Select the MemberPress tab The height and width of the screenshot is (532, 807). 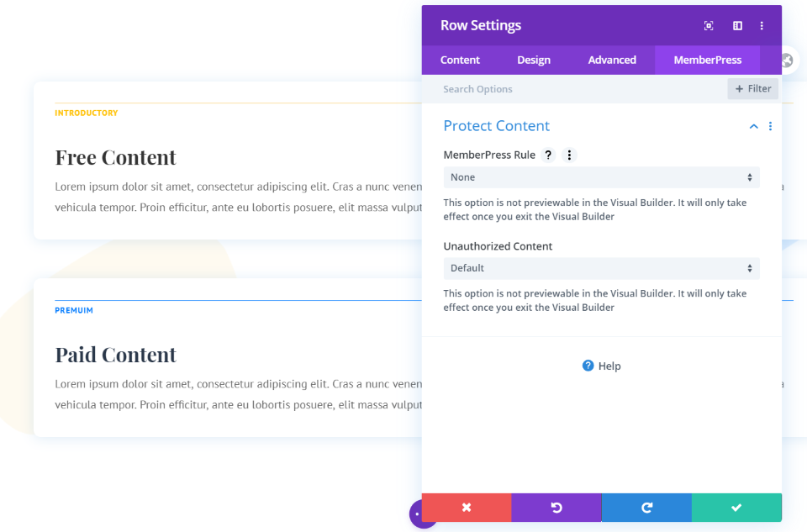click(707, 60)
